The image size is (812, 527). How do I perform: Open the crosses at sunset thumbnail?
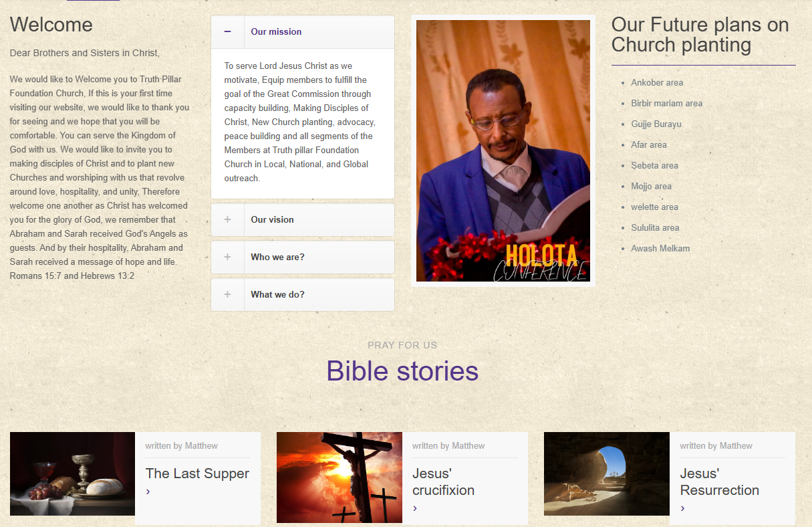click(340, 478)
